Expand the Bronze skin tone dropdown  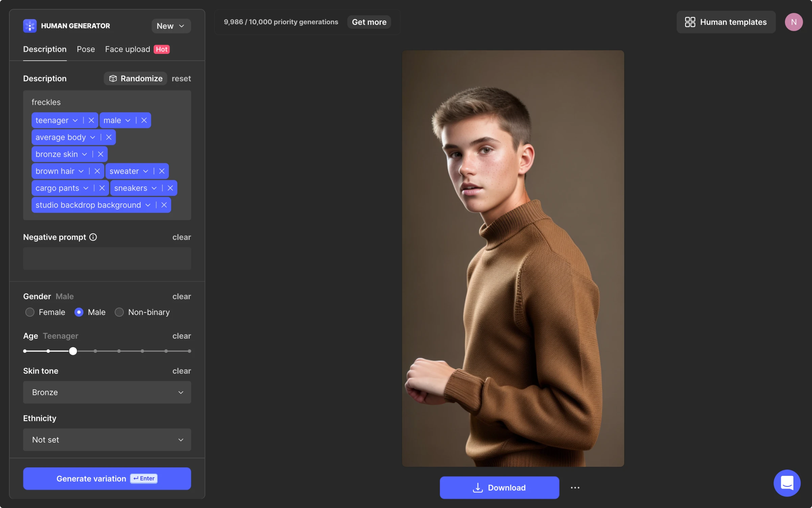point(106,391)
